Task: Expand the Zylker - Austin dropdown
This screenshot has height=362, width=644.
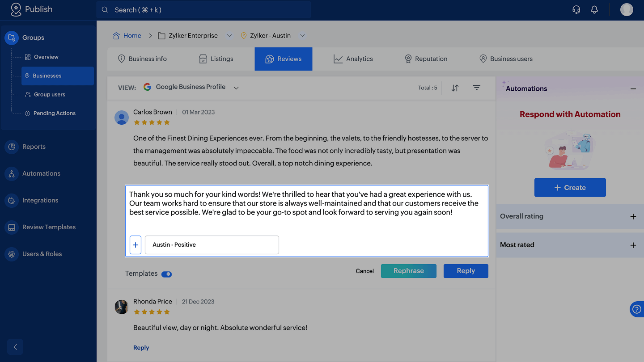Action: click(302, 36)
